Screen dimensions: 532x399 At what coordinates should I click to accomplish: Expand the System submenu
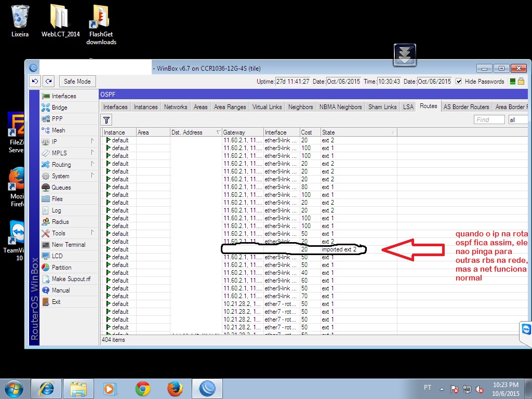[92, 176]
